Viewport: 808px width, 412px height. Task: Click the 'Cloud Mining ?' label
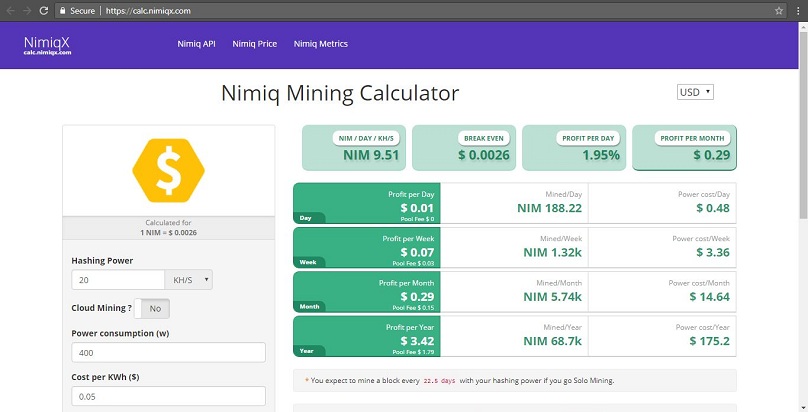pyautogui.click(x=102, y=308)
